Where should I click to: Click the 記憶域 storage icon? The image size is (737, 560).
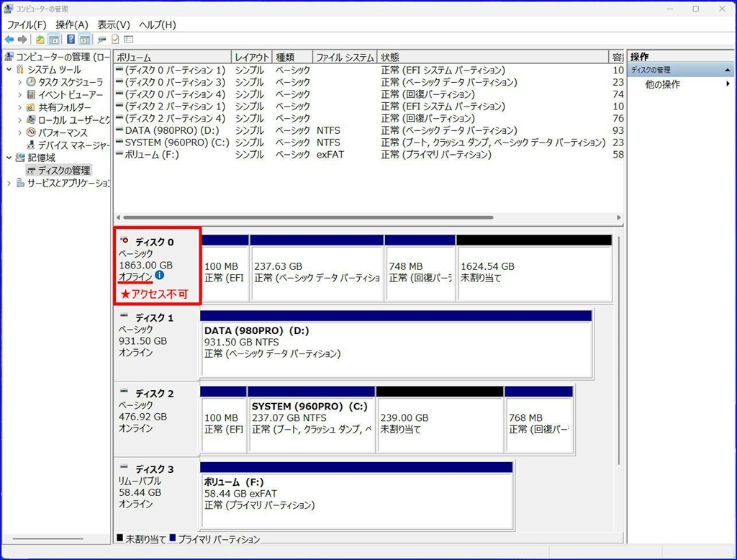click(x=20, y=158)
